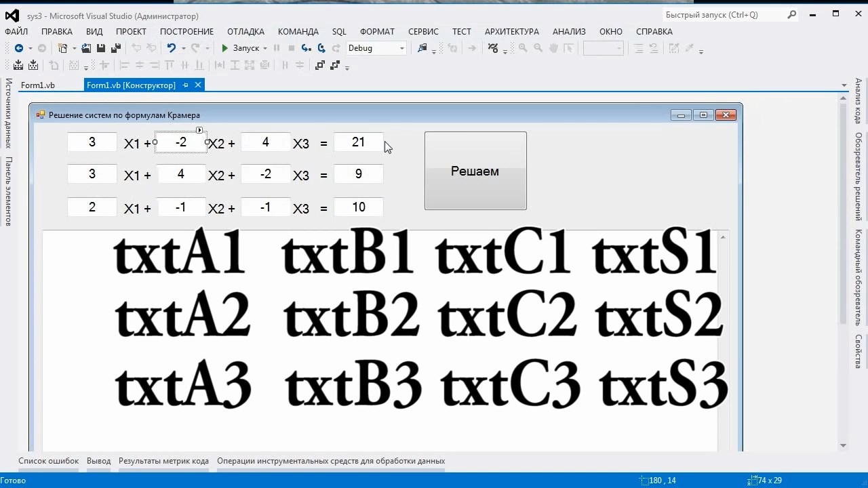Click the form icon left of its title
Image resolution: width=868 pixels, height=488 pixels.
40,115
